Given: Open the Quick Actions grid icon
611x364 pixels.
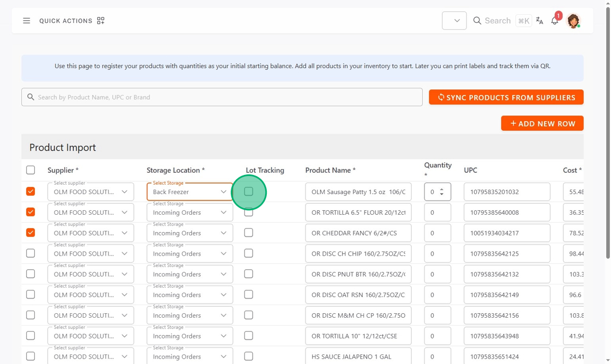Looking at the screenshot, I should [100, 21].
